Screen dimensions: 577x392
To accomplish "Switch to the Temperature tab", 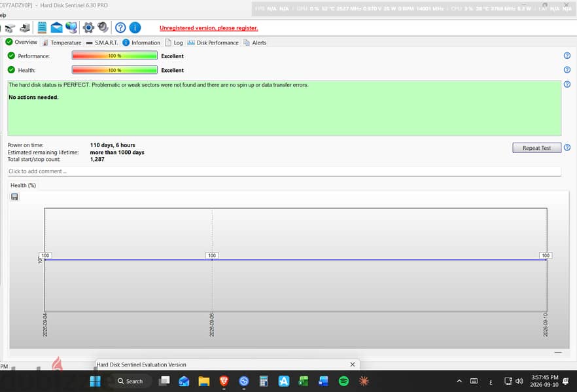I will [61, 43].
